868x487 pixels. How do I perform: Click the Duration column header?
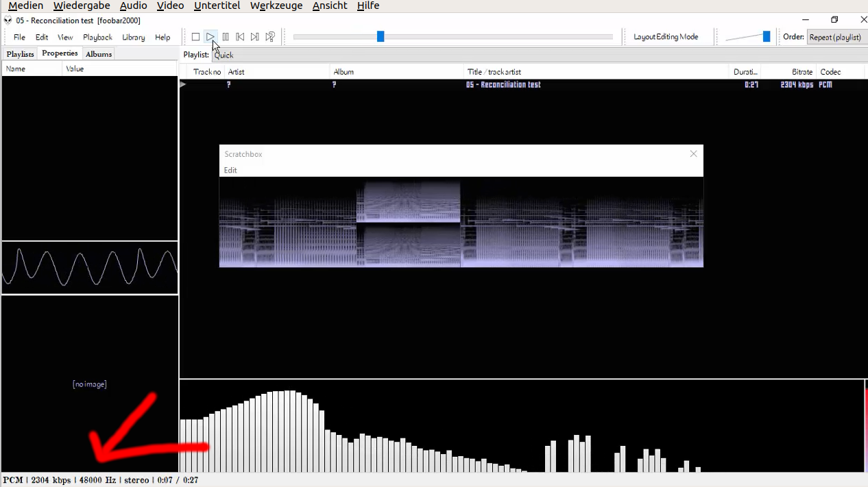(x=745, y=71)
